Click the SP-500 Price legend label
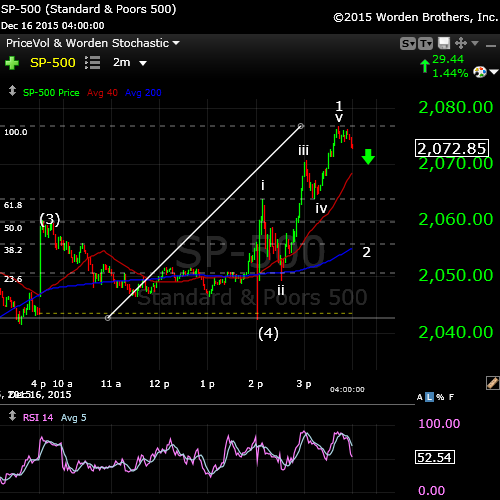 tap(51, 93)
